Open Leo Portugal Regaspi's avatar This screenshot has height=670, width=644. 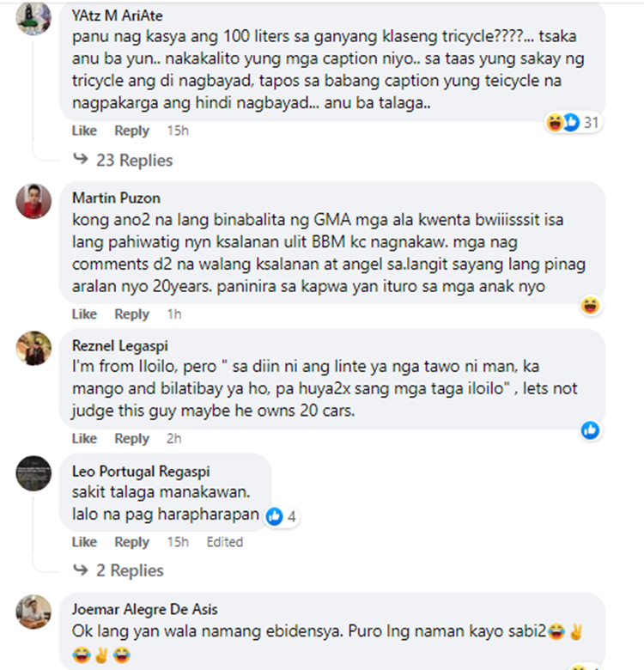(33, 473)
